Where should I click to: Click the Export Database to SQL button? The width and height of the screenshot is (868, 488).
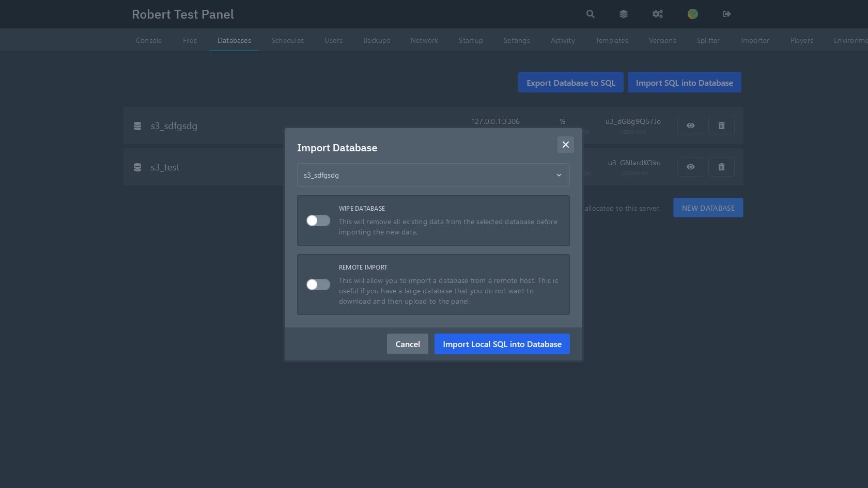tap(570, 83)
